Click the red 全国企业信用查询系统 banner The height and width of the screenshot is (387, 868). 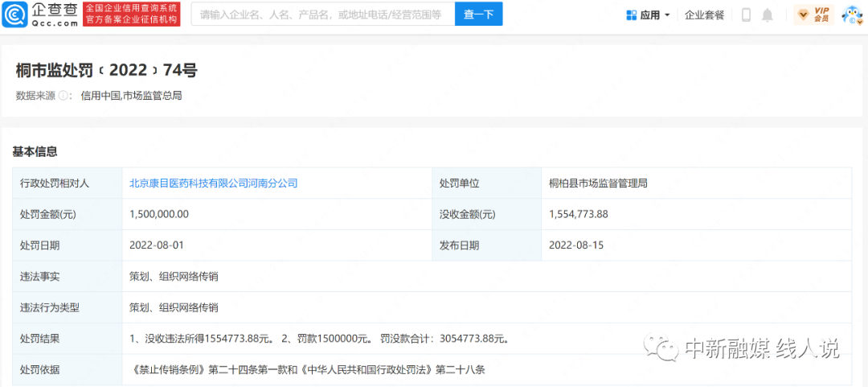point(132,14)
